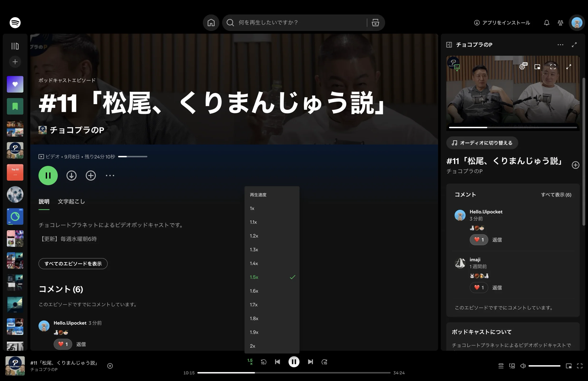Open Top 50 playlist in sidebar

coord(15,172)
